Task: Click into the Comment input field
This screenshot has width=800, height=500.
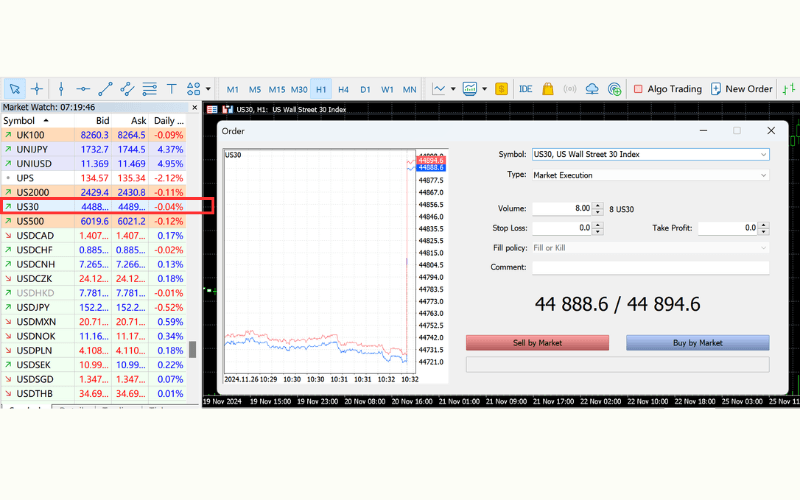Action: click(x=650, y=267)
